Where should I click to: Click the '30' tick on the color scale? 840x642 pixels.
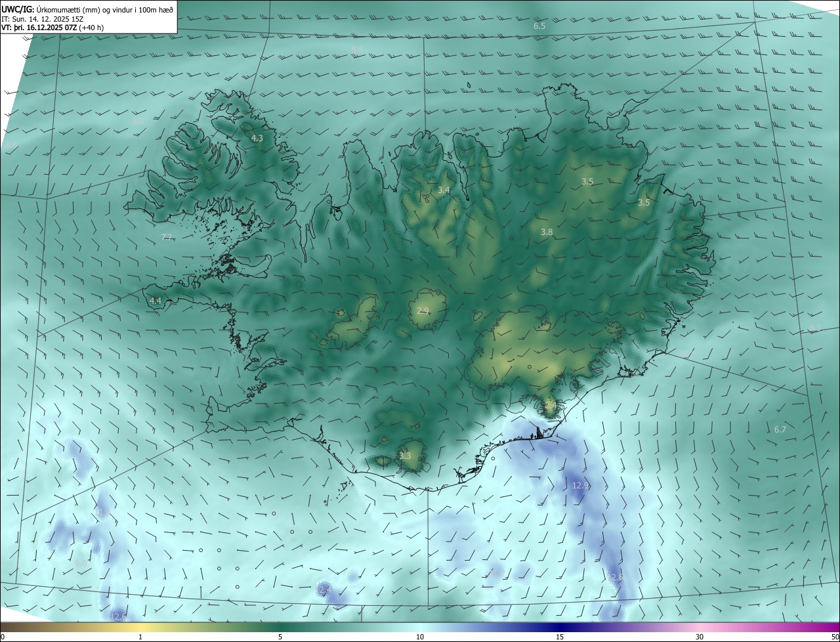(x=700, y=637)
